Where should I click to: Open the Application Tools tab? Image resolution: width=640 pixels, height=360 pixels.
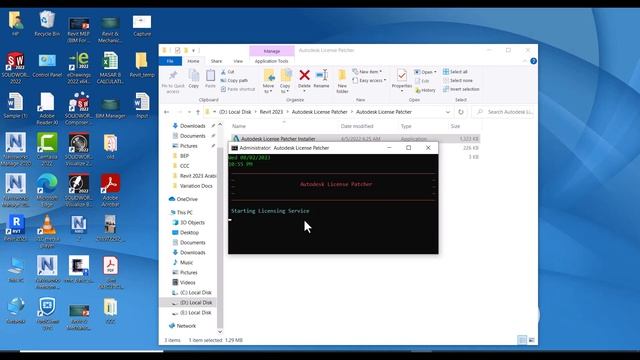click(x=271, y=61)
